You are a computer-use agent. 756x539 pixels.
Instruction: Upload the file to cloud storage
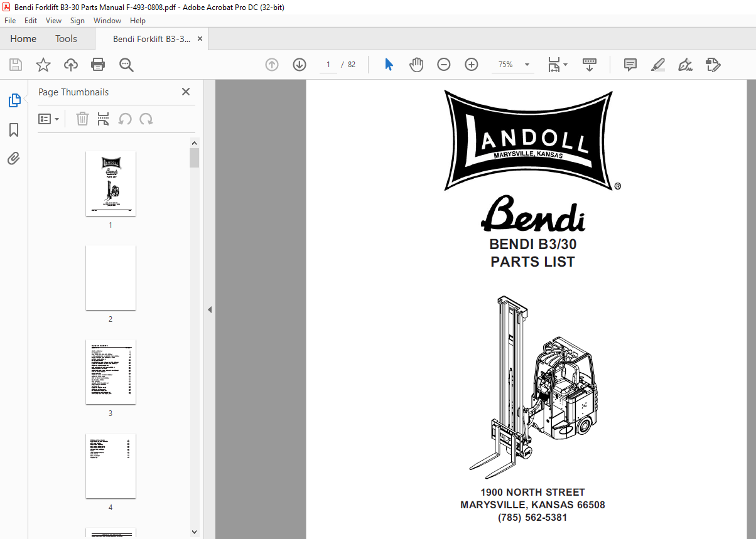tap(71, 65)
